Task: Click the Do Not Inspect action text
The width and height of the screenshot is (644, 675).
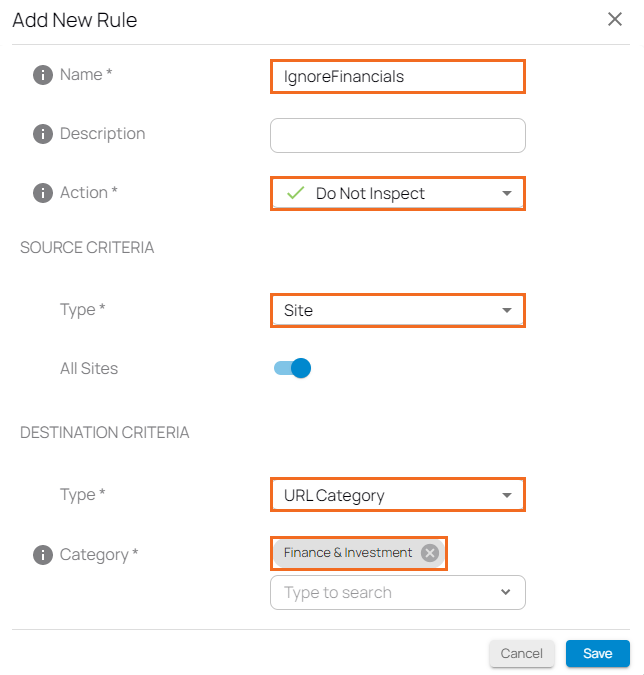Action: pos(370,194)
